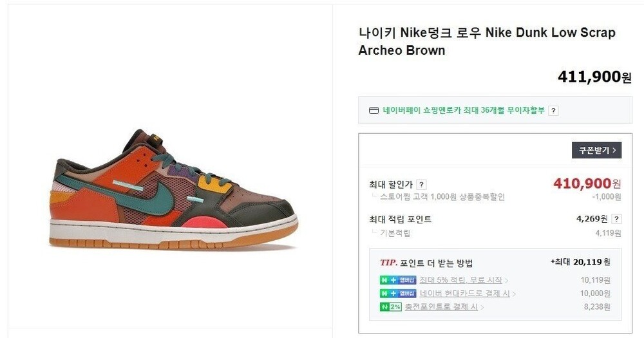Click the 최대 적립 포인트 label
Screen dimensions: 644x338
point(400,220)
